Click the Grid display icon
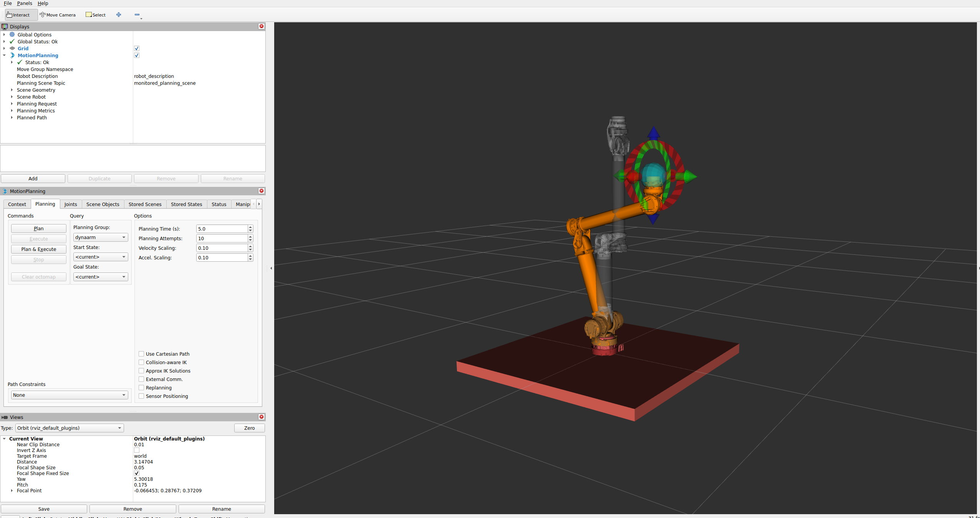 [x=12, y=48]
